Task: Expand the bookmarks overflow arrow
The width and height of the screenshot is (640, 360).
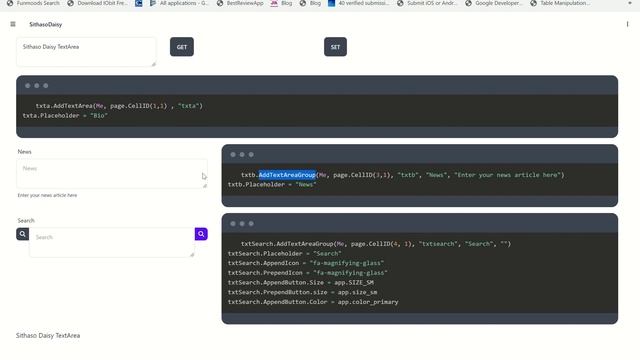Action: click(630, 3)
